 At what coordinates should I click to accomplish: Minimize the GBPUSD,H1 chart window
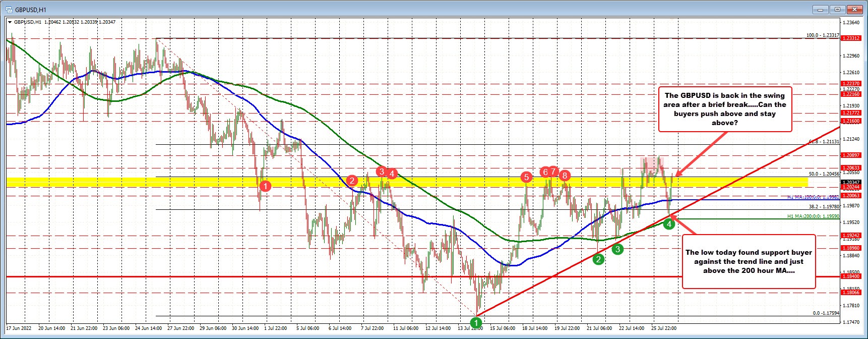tap(820, 10)
